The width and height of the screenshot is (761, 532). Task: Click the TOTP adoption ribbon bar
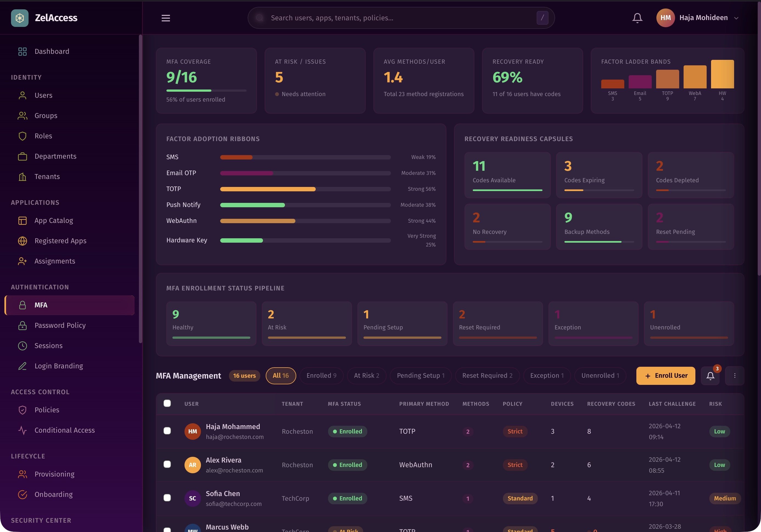pyautogui.click(x=268, y=189)
